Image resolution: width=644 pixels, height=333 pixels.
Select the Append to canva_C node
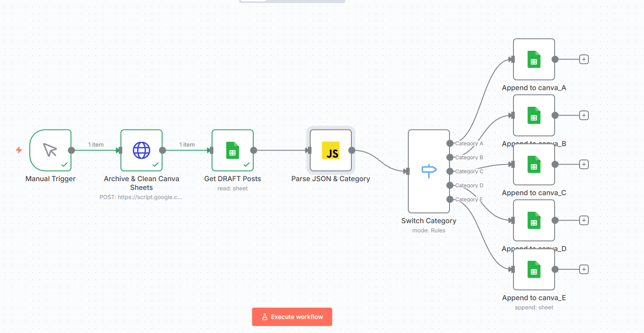click(x=534, y=164)
